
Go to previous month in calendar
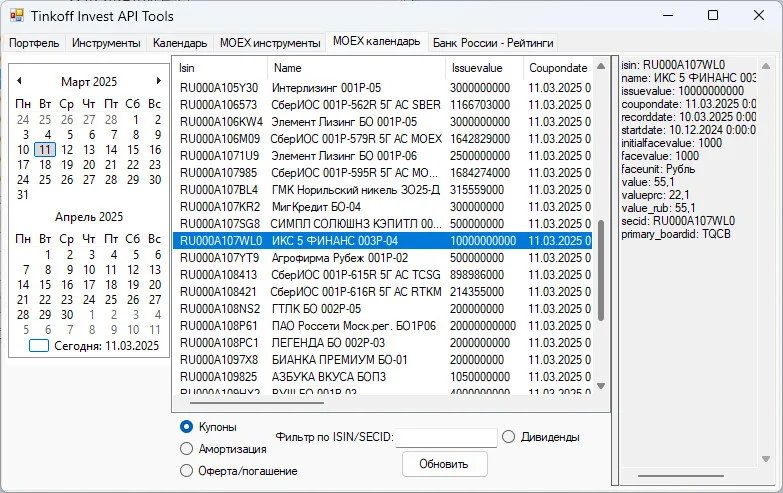point(19,80)
